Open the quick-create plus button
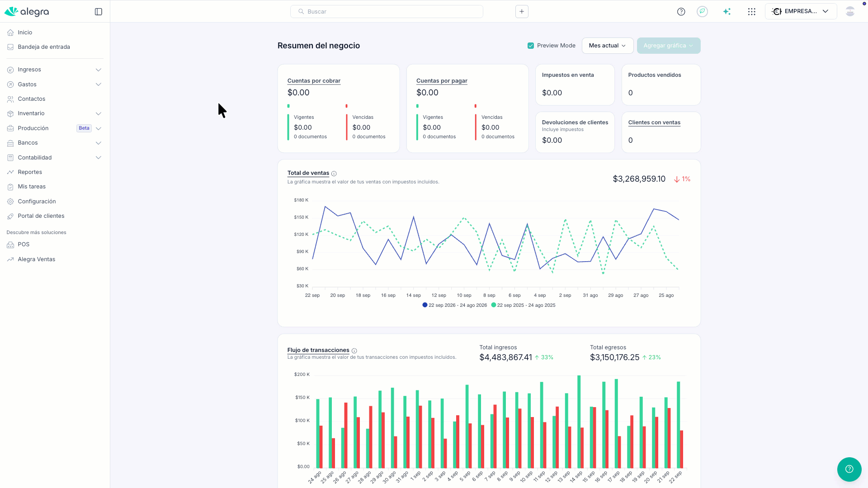The image size is (868, 488). pyautogui.click(x=522, y=12)
